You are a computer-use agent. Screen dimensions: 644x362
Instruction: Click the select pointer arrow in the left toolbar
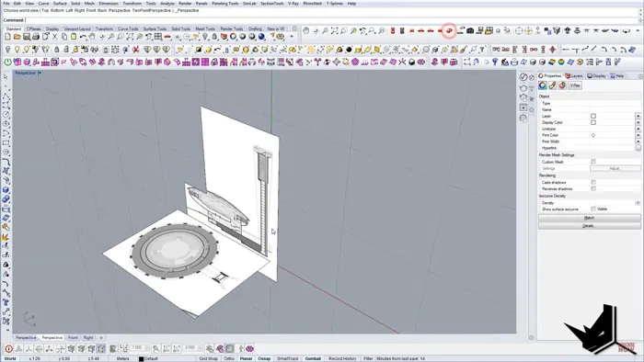coord(6,77)
